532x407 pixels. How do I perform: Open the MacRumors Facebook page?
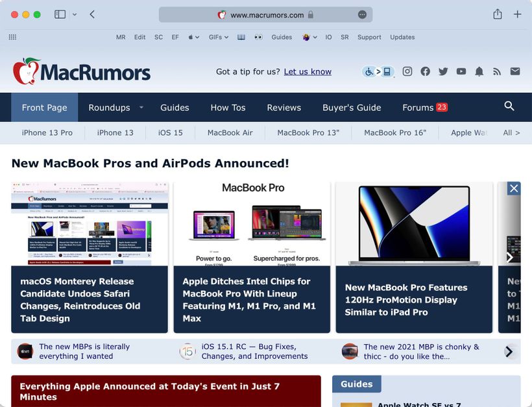point(425,71)
